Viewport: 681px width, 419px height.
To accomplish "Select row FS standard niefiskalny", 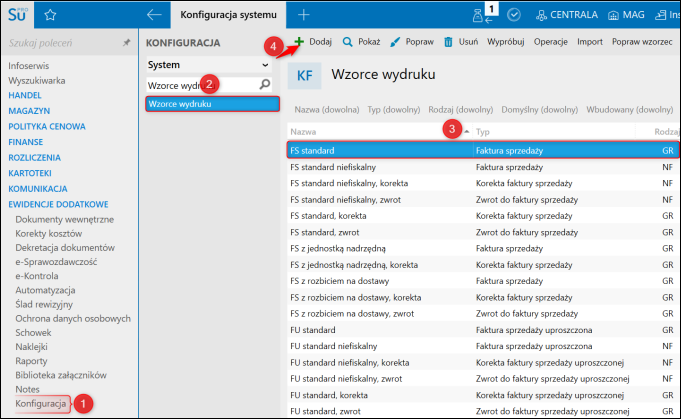I will coord(482,167).
